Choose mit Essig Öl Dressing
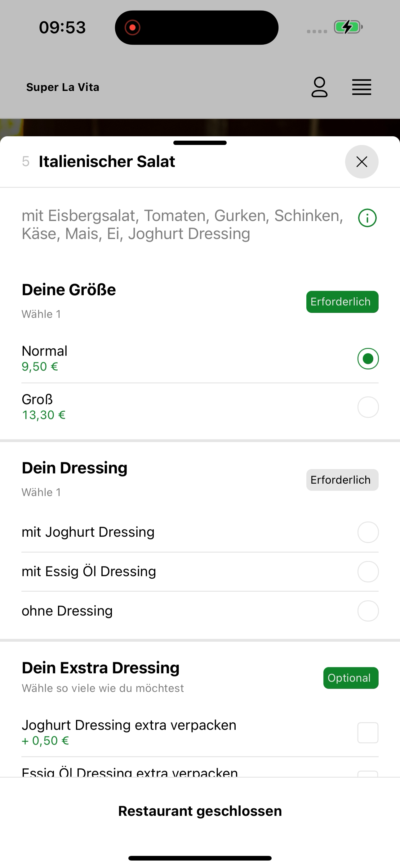 tap(200, 572)
